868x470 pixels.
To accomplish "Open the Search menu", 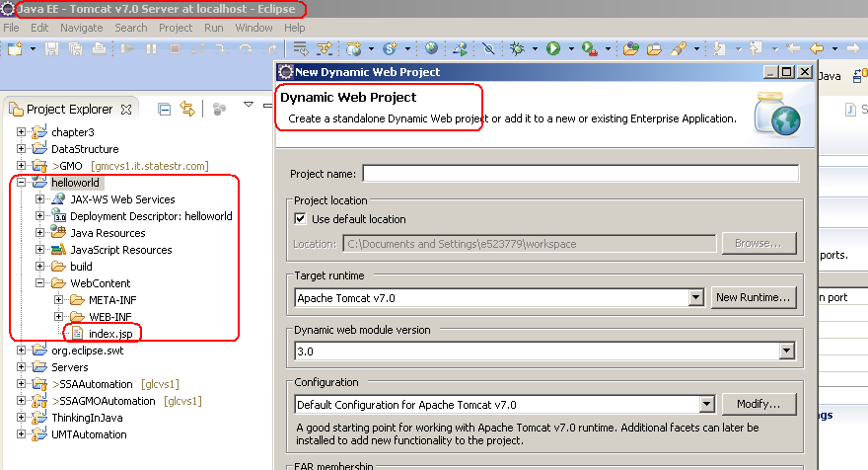I will (x=130, y=28).
